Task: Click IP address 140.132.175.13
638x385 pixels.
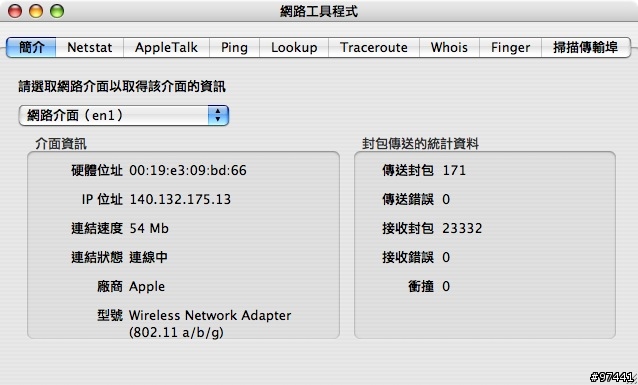Action: click(180, 199)
